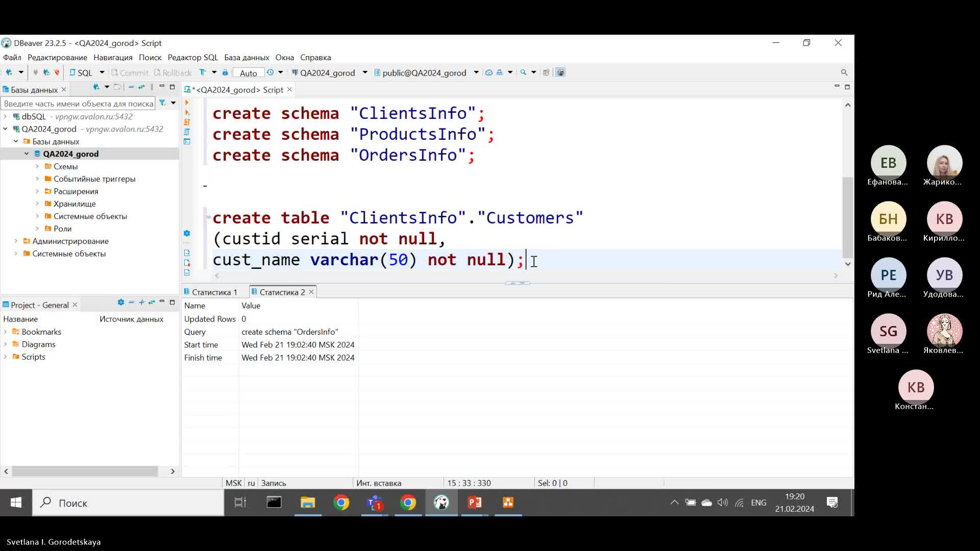
Task: Click the execute SQL in new tab icon
Action: coord(187,112)
